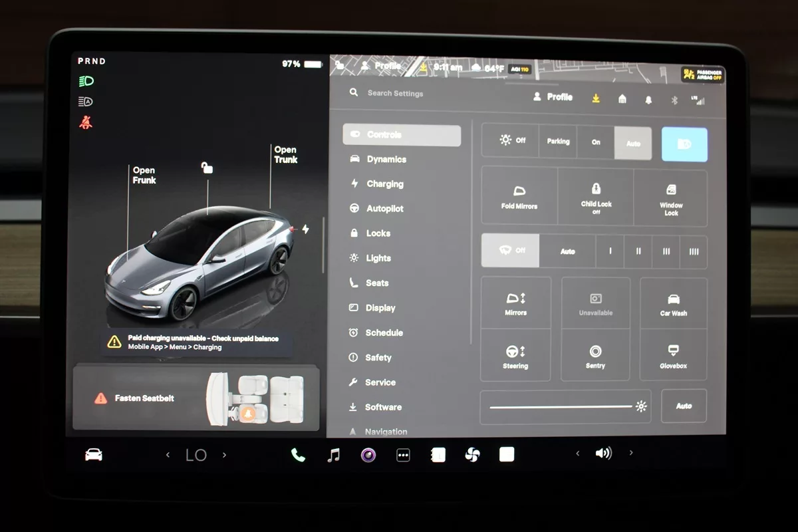Launch the music app icon

[x=334, y=455]
